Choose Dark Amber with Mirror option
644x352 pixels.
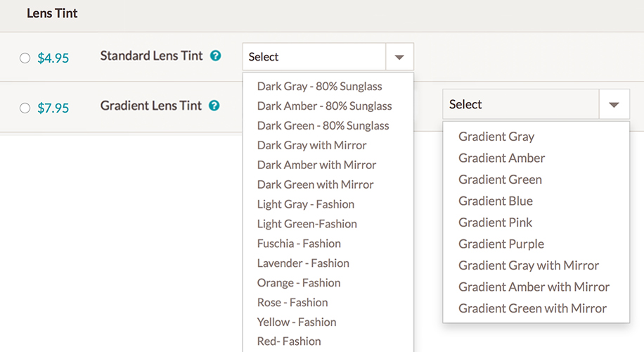[x=316, y=165]
